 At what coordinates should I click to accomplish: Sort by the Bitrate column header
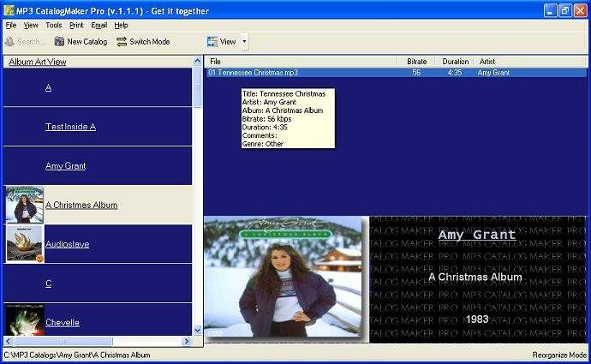[x=416, y=62]
